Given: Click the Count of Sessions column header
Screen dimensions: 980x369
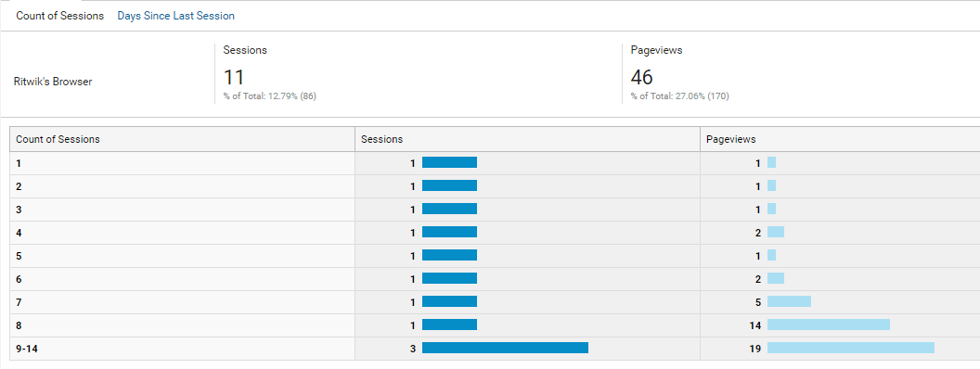Looking at the screenshot, I should coord(58,139).
